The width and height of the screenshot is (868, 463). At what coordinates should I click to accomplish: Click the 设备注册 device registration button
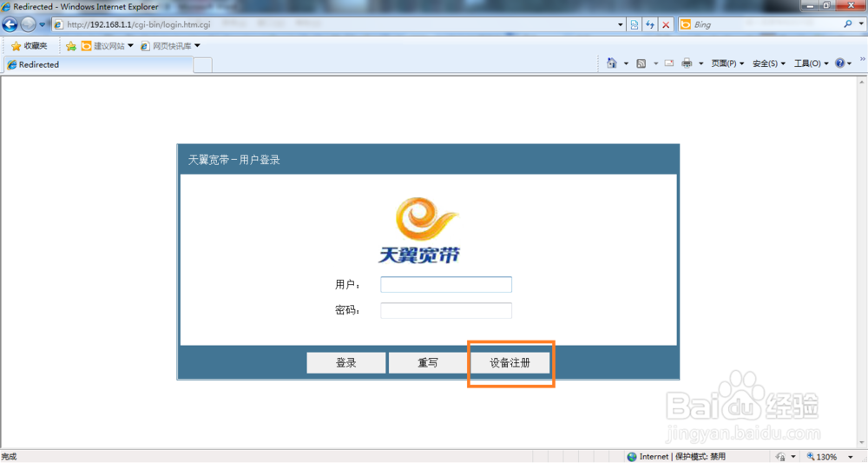pos(510,363)
